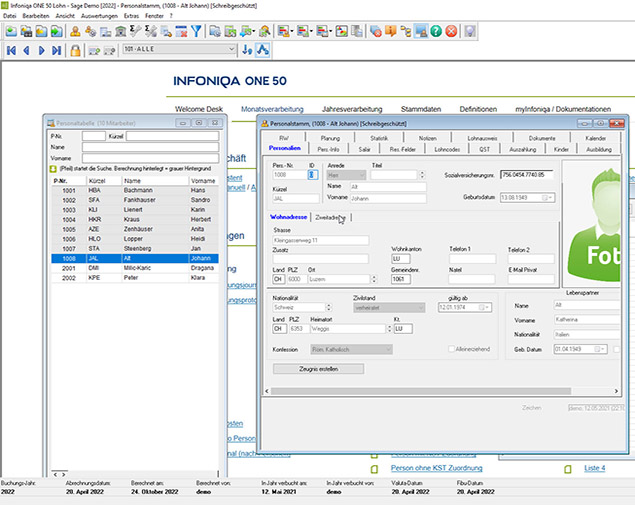Viewport: 635px width, 505px height.
Task: Click the light bulb icon
Action: [470, 31]
